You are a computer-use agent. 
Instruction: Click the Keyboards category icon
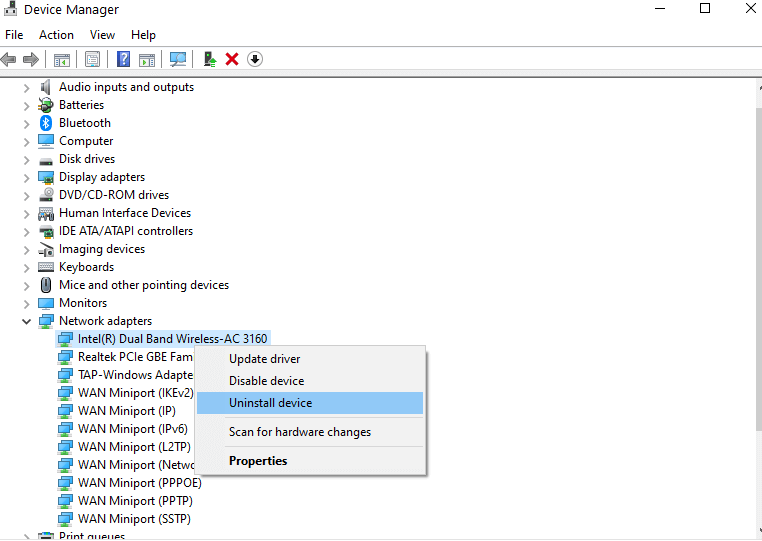pyautogui.click(x=46, y=267)
